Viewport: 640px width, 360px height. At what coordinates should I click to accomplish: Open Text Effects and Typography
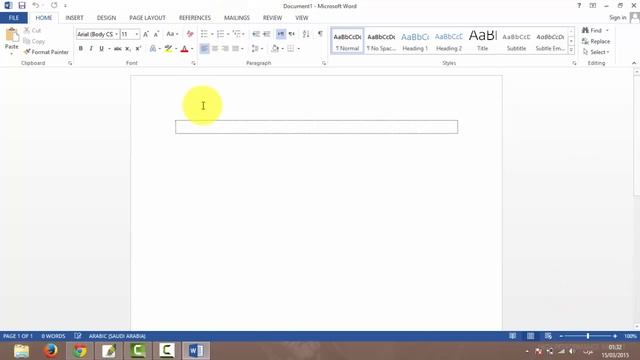click(153, 49)
